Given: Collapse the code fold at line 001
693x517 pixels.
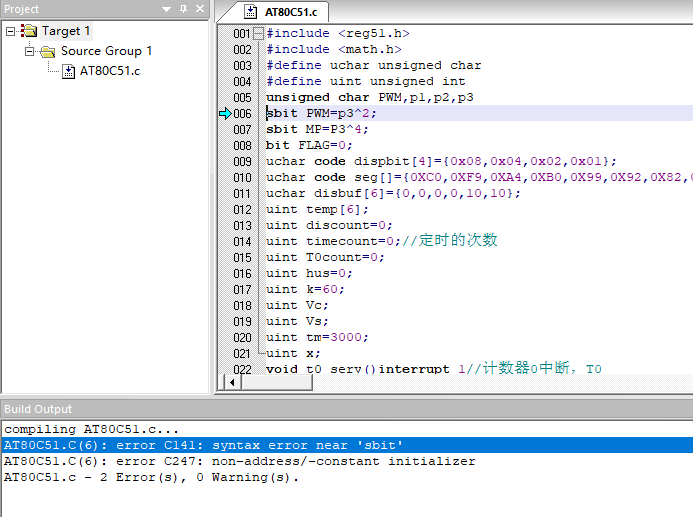Looking at the screenshot, I should pyautogui.click(x=259, y=34).
